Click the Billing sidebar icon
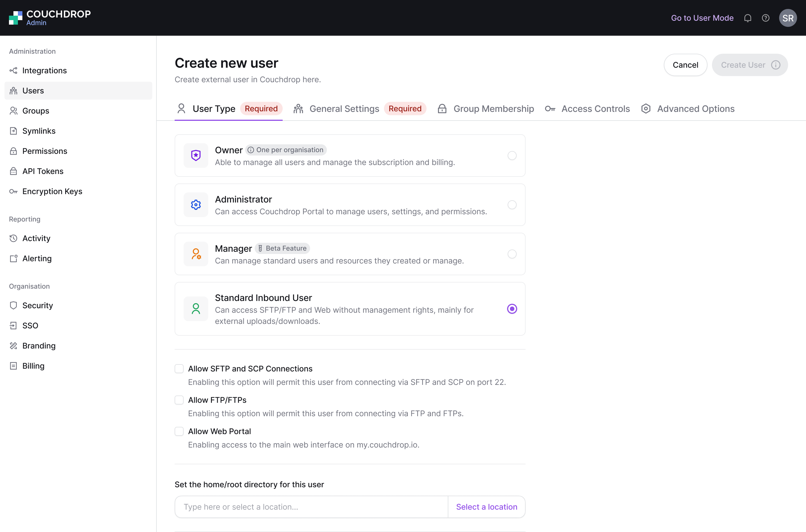Viewport: 806px width, 532px height. pyautogui.click(x=13, y=366)
